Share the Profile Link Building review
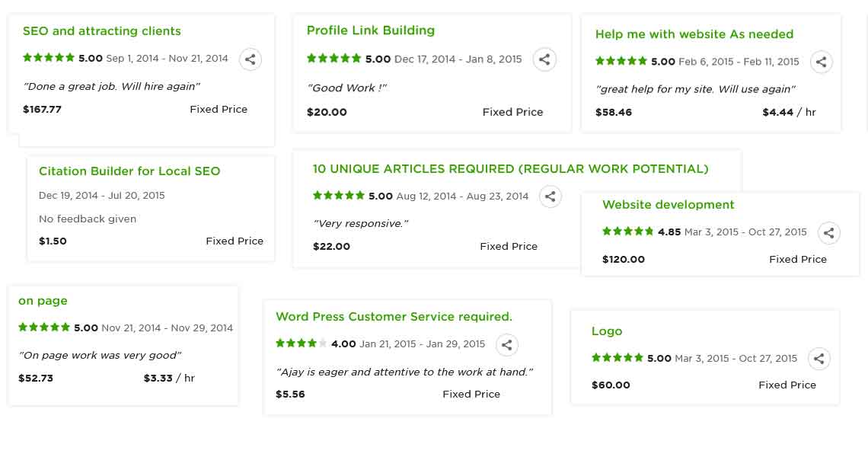This screenshot has height=457, width=868. 544,59
